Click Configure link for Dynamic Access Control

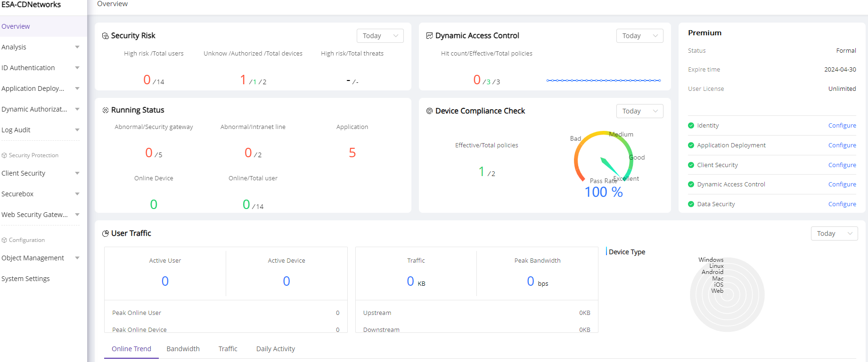point(842,185)
